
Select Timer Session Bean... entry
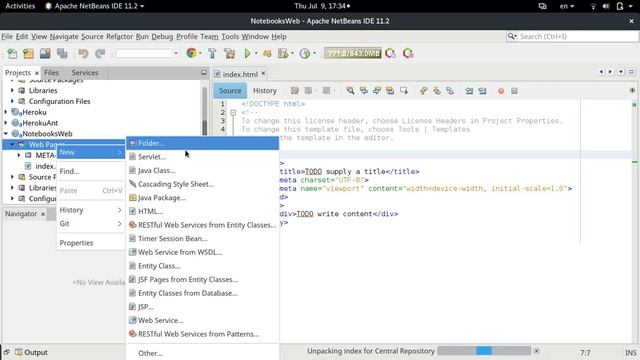202,238
